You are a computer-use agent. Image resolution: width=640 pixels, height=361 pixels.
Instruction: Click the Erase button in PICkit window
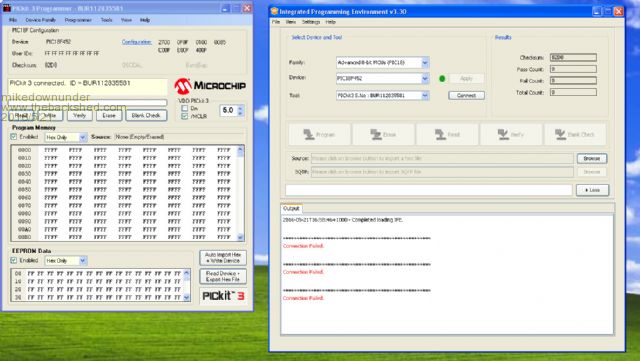109,116
